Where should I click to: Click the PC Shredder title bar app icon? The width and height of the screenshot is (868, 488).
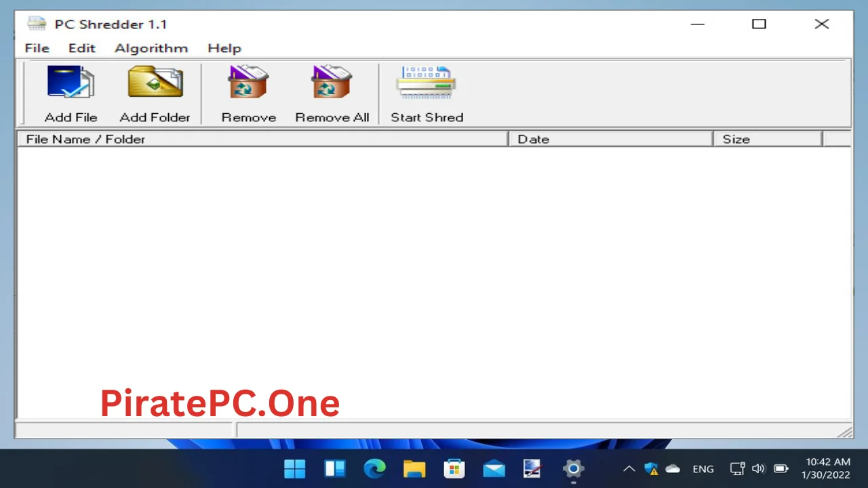coord(37,24)
